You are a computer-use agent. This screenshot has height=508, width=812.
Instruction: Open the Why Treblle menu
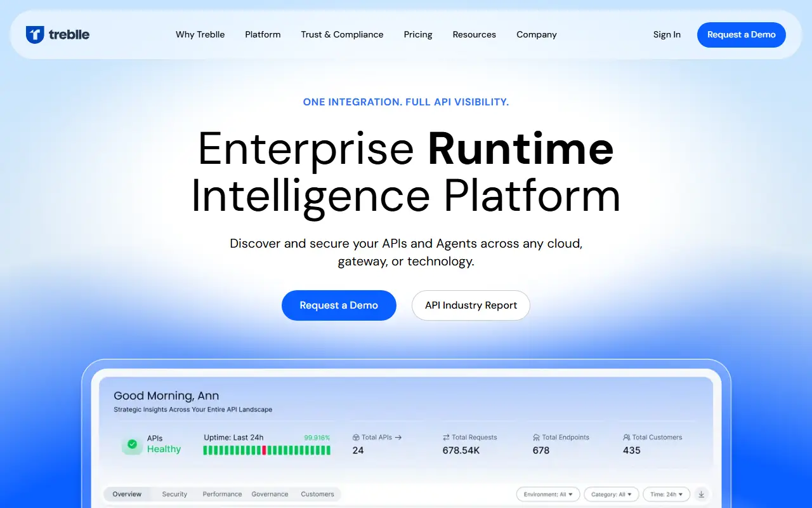tap(200, 34)
